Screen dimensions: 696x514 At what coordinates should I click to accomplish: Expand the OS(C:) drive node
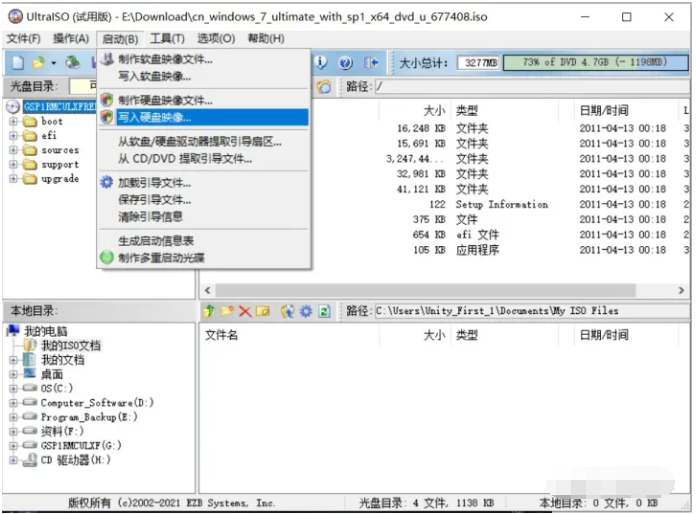click(x=13, y=388)
